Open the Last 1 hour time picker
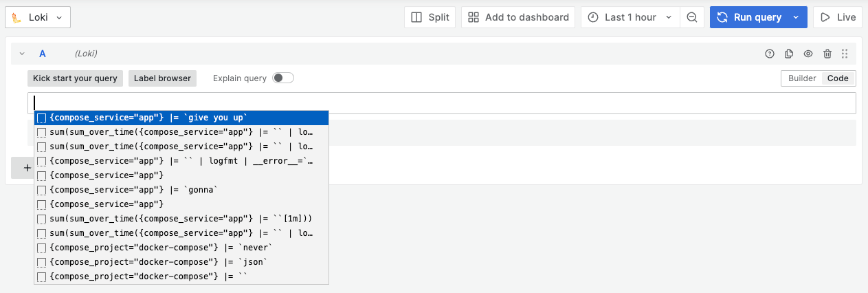Viewport: 868px width, 293px height. pos(630,17)
